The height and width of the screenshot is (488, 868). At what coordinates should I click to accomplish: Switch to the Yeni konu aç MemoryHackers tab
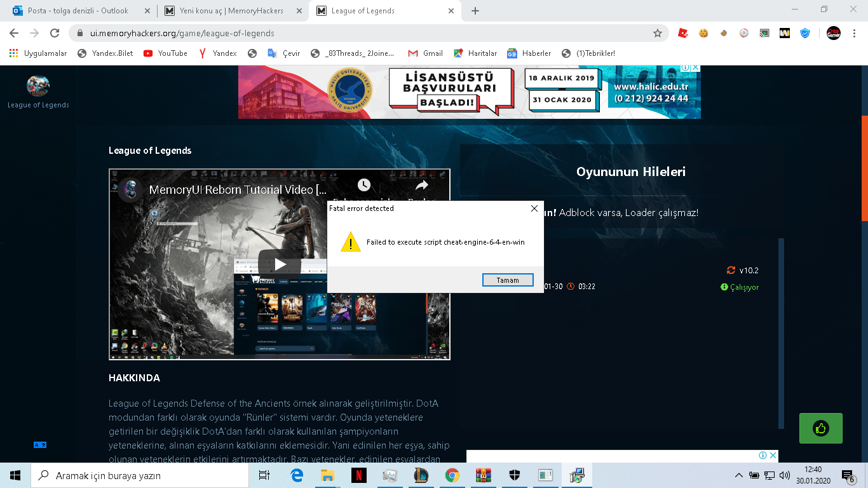tap(233, 11)
